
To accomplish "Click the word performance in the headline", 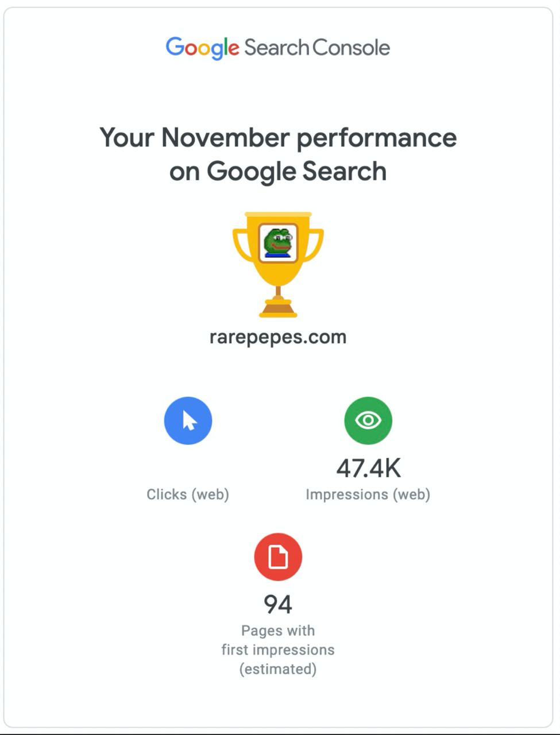I will [x=377, y=138].
